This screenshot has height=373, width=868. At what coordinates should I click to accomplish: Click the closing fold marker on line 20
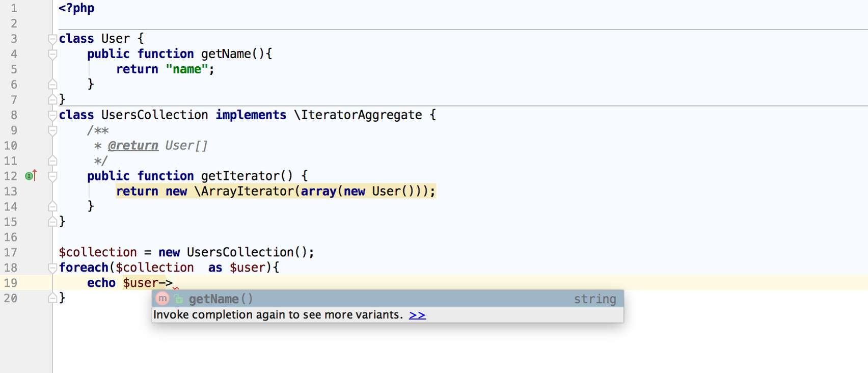[52, 298]
